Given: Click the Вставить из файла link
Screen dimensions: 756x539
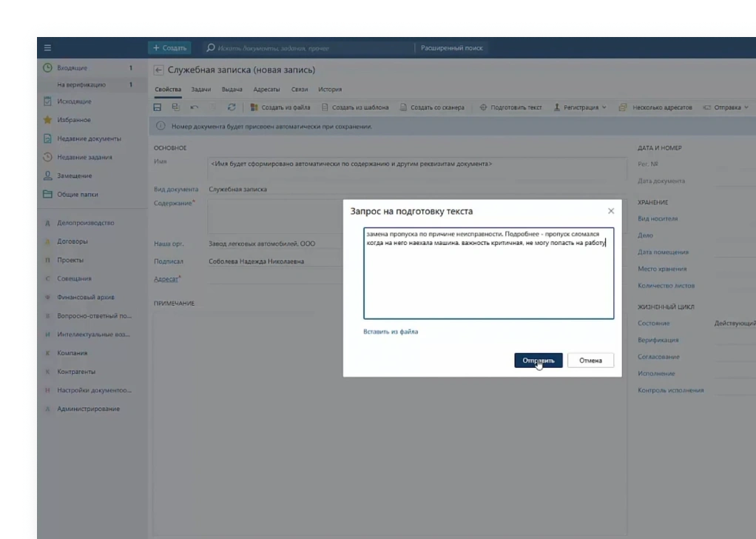Looking at the screenshot, I should coord(391,332).
